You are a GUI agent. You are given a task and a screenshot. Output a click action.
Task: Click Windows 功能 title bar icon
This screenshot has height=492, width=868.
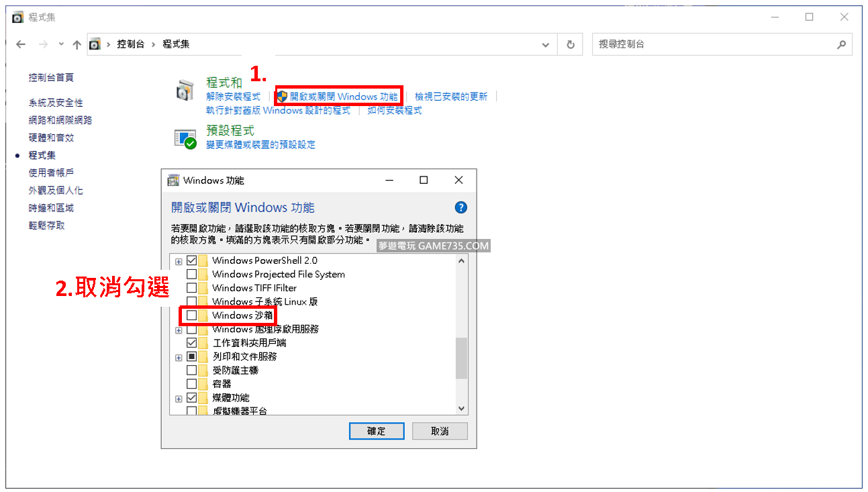click(x=173, y=180)
